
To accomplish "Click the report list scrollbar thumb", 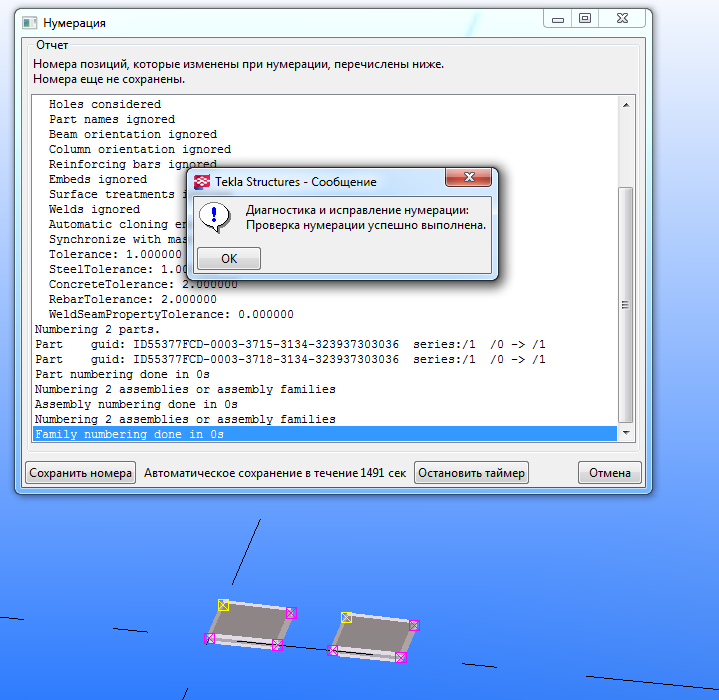I will pyautogui.click(x=625, y=305).
